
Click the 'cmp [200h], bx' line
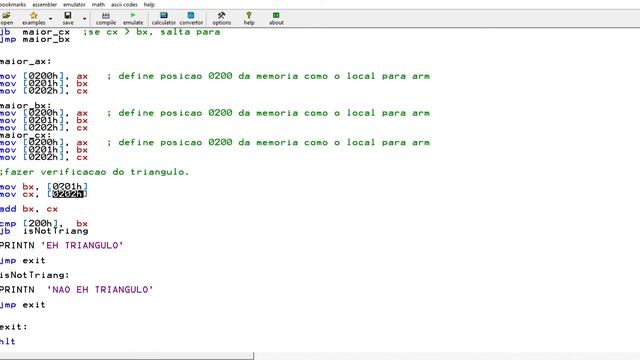click(44, 224)
